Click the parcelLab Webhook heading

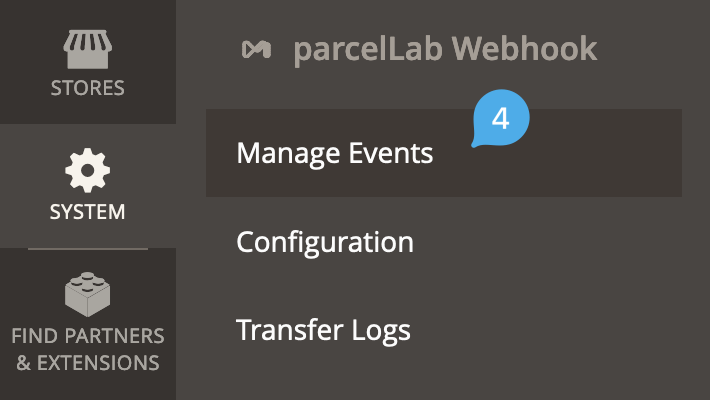[445, 49]
